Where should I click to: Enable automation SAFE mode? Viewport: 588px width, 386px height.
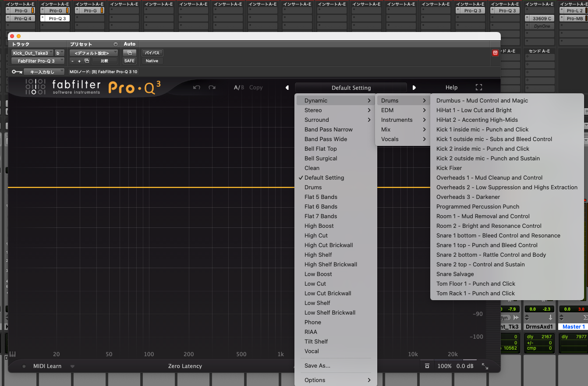tap(129, 61)
